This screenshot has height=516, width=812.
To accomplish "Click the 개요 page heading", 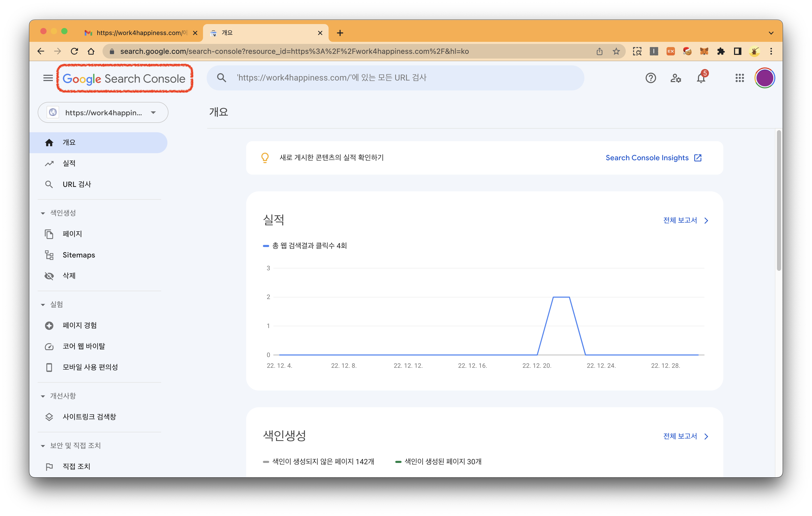I will [218, 112].
